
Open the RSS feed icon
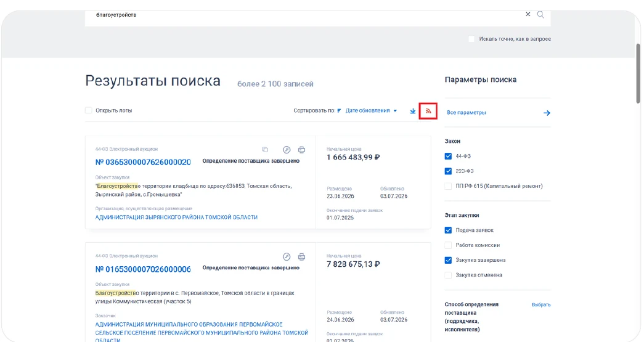[x=428, y=111]
